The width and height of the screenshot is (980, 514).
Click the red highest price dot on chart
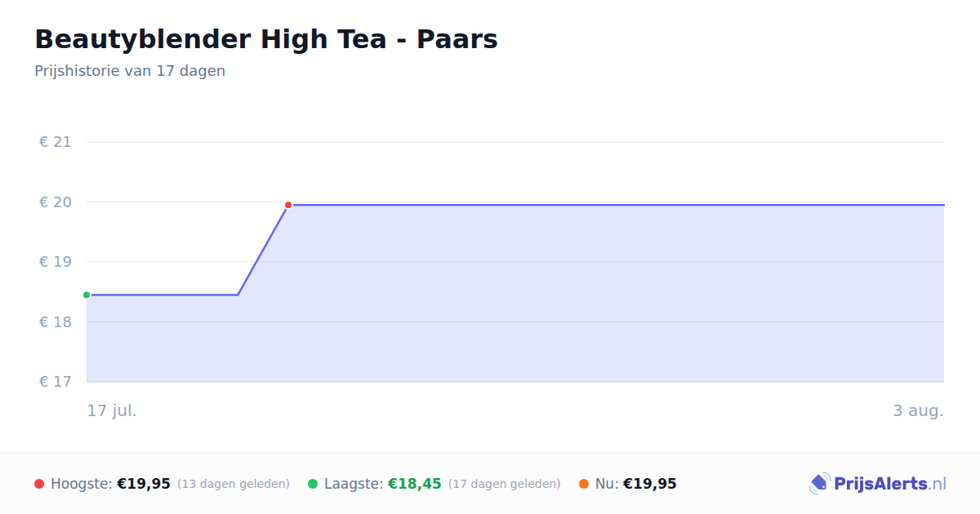click(x=288, y=205)
